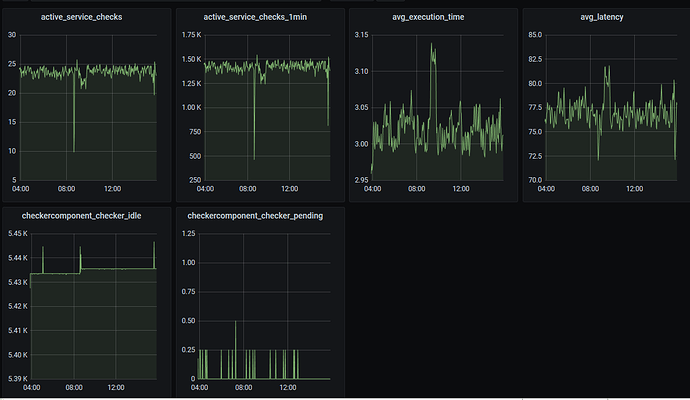The height and width of the screenshot is (400, 690).
Task: Click 04:00 on the active_service_checks_1min time axis
Action: [205, 189]
